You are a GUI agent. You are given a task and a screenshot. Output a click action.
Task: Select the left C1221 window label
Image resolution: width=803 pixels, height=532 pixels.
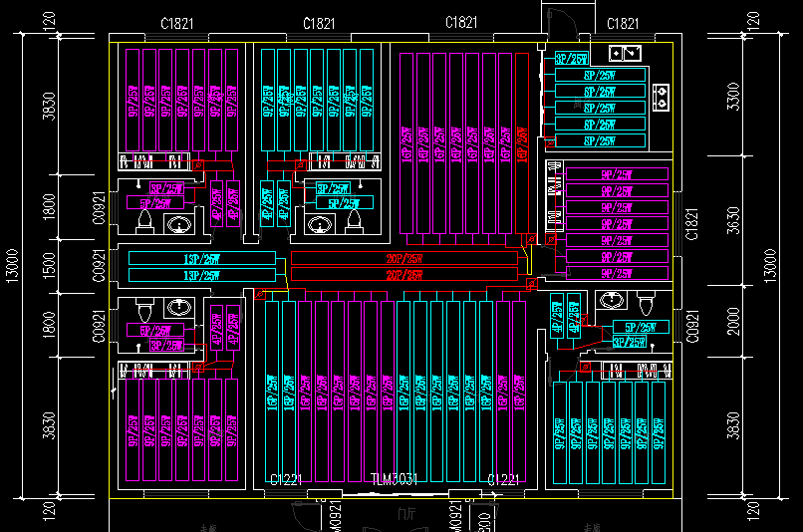pyautogui.click(x=286, y=480)
